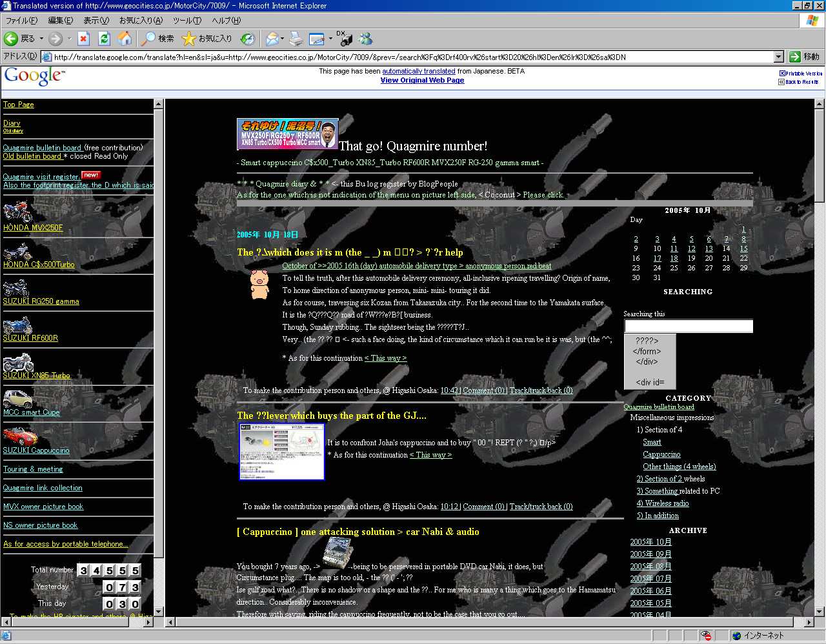826x644 pixels.
Task: Click View Original Web Page link
Action: click(422, 80)
